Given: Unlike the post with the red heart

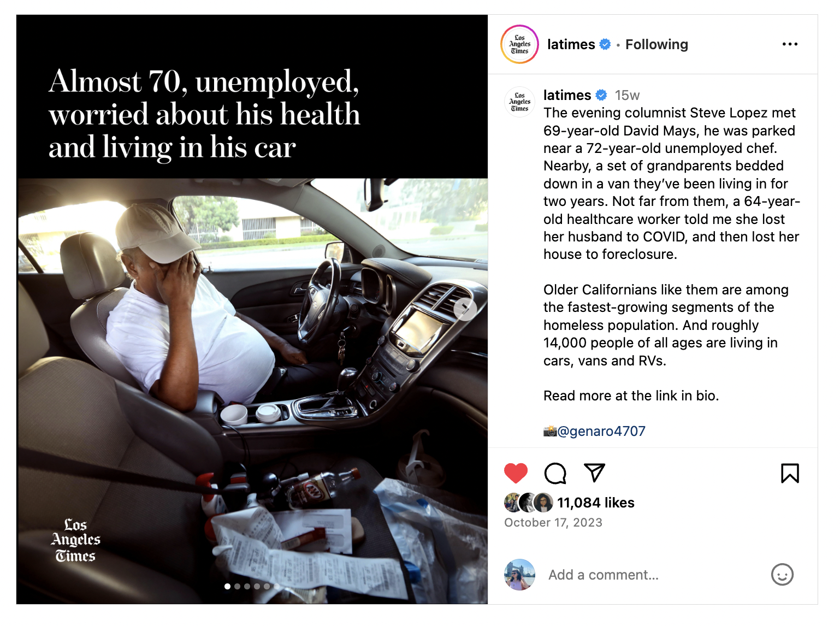Looking at the screenshot, I should coord(516,473).
